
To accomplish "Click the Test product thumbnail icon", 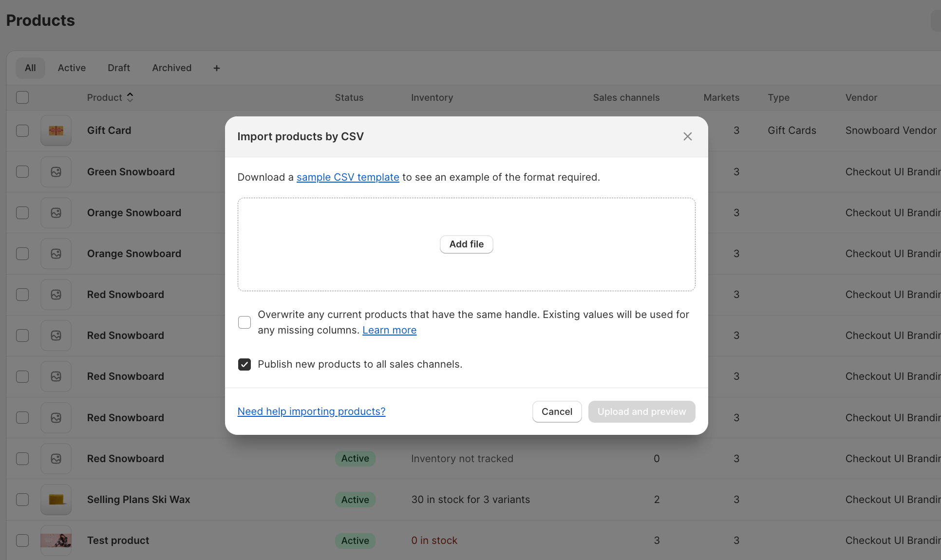I will [x=56, y=540].
